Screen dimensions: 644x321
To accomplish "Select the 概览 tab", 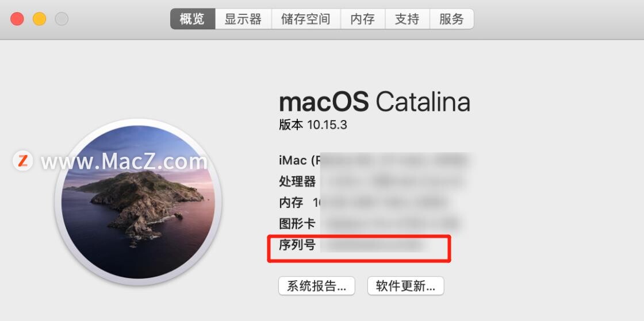I will click(x=193, y=19).
